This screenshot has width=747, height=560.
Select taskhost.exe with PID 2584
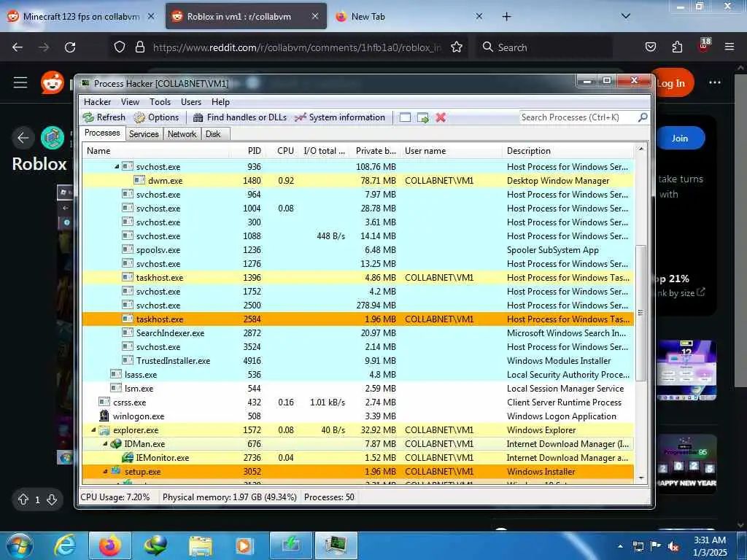click(x=357, y=319)
